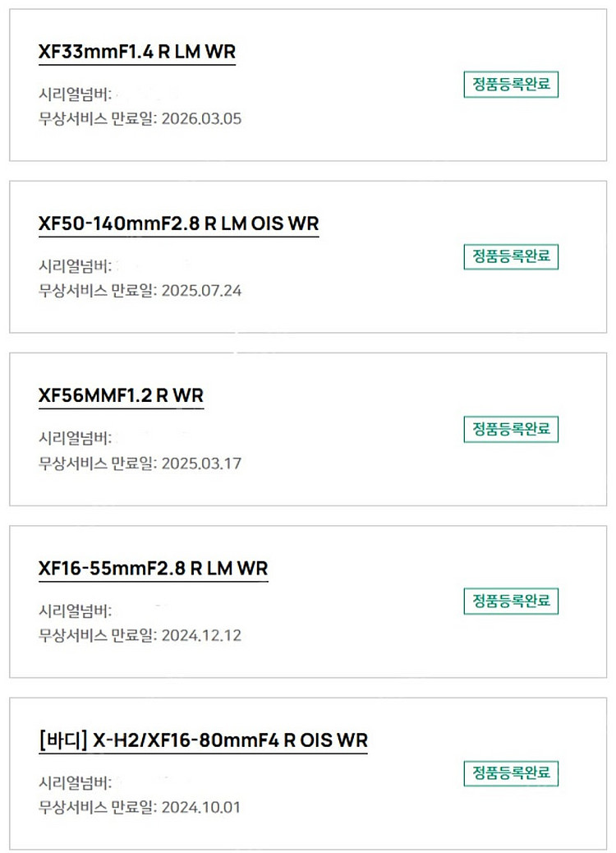Viewport: 616px width, 853px height.
Task: Select the 2024.10.01 expiration date text
Action: click(200, 807)
